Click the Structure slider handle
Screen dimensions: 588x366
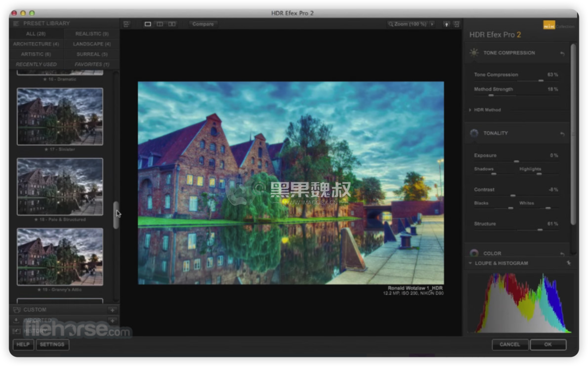pos(540,230)
